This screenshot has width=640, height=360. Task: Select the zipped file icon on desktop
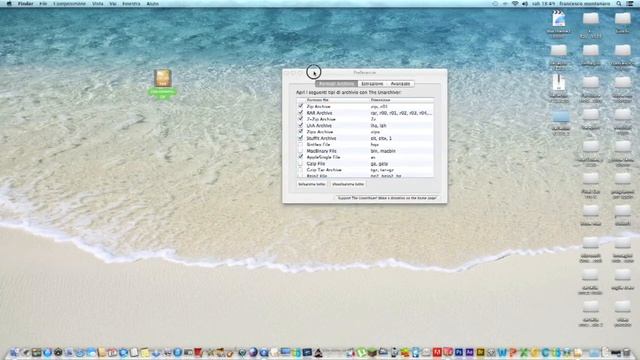point(558,83)
